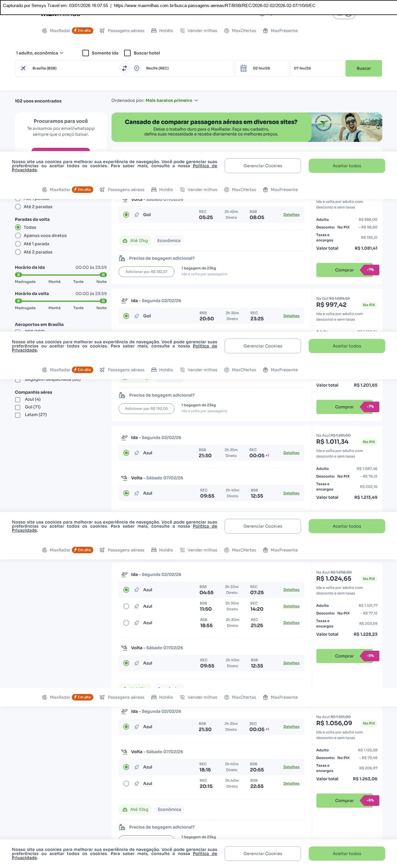Swap origin and destination airports
This screenshot has height=868, width=397.
(124, 68)
